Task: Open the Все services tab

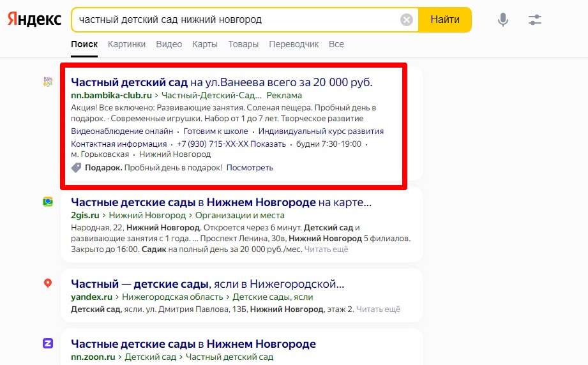Action: [x=336, y=44]
